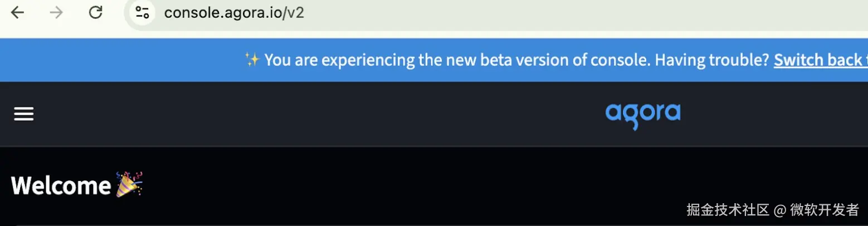The image size is (868, 226).
Task: Click the Agora logo
Action: click(643, 115)
